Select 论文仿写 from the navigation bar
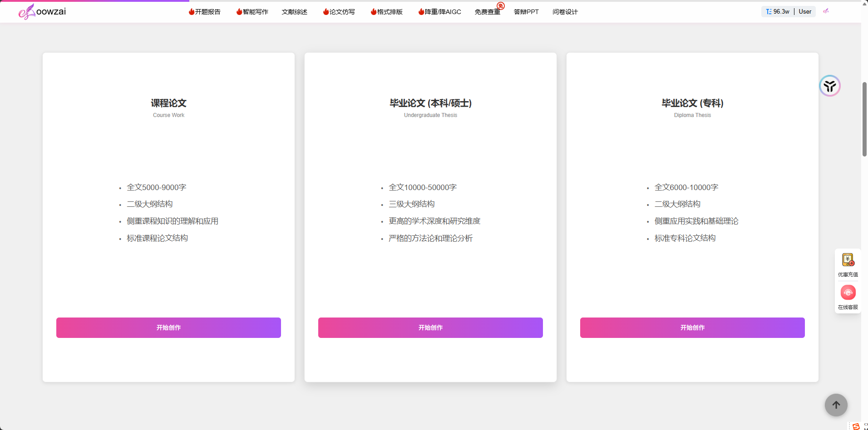The image size is (868, 430). click(339, 12)
